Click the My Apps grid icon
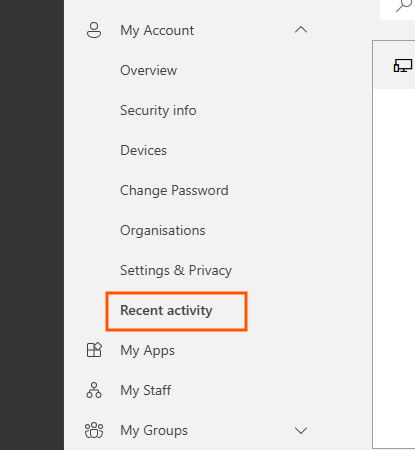415x450 pixels. click(x=94, y=350)
